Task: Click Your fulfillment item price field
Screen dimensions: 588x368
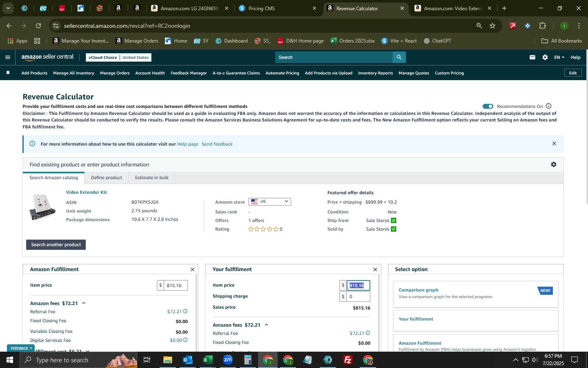Action: click(x=358, y=285)
